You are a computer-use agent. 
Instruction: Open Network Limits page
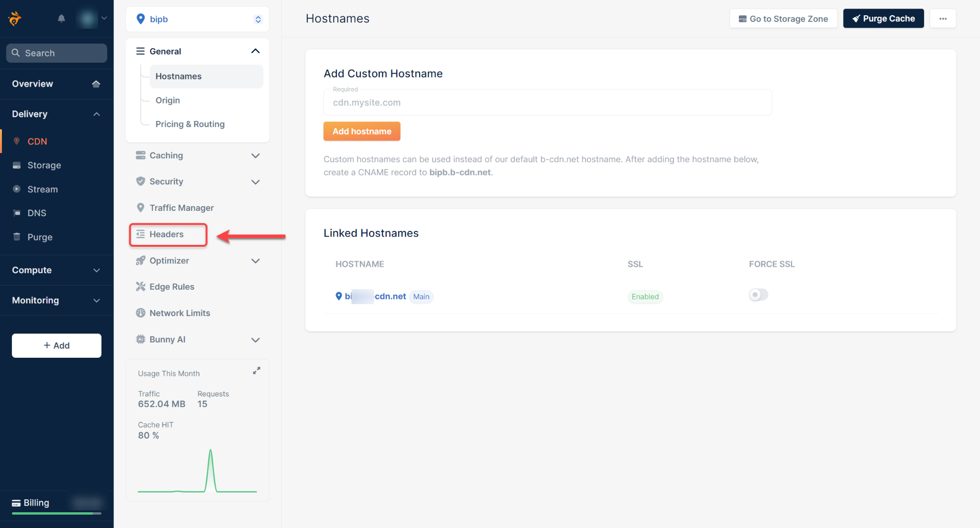[179, 313]
